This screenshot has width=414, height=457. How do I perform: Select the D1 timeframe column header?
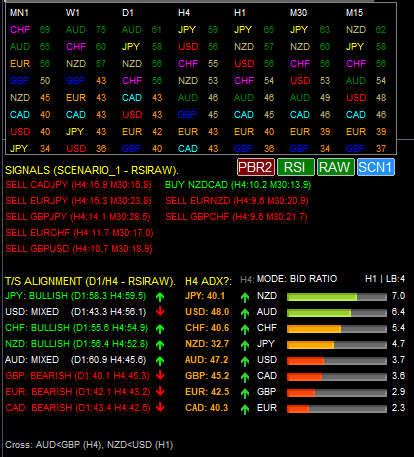coord(128,13)
